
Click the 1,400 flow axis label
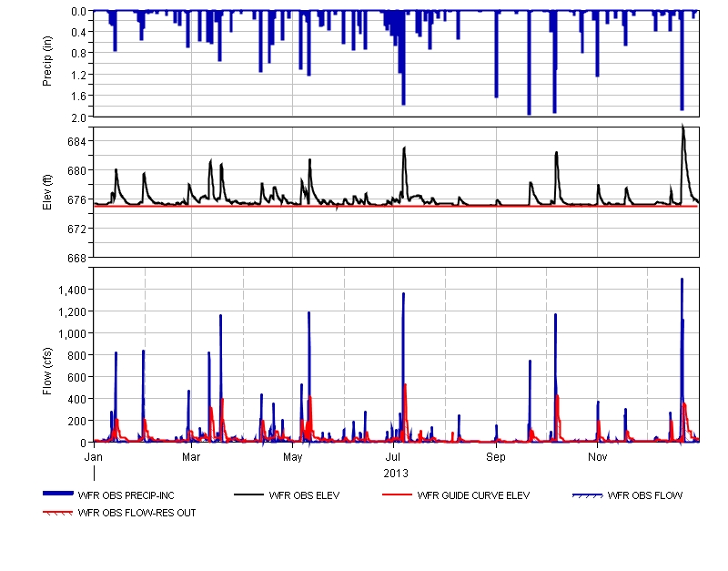pos(73,291)
